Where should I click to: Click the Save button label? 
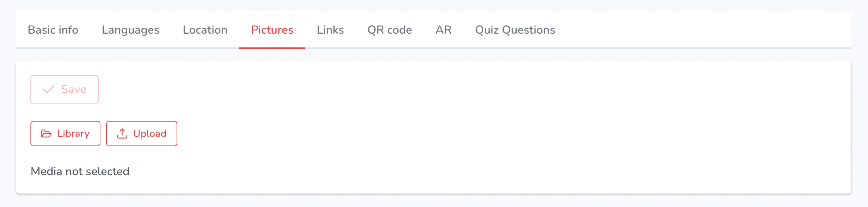74,89
